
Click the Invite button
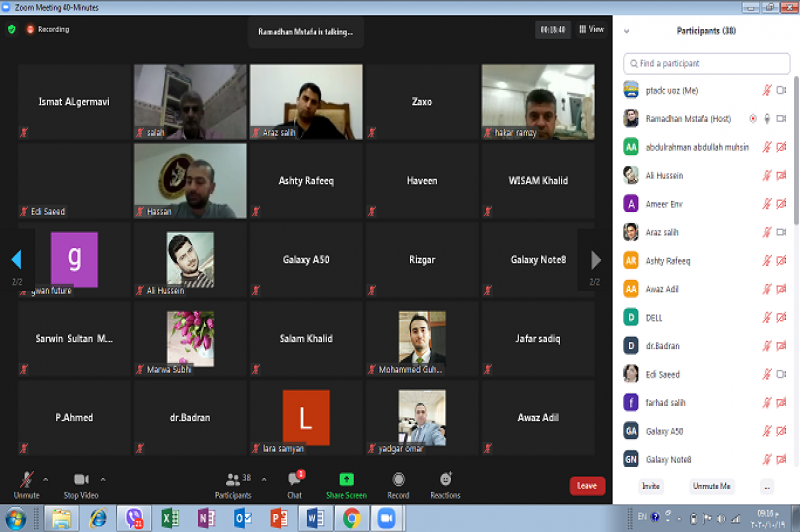coord(651,486)
